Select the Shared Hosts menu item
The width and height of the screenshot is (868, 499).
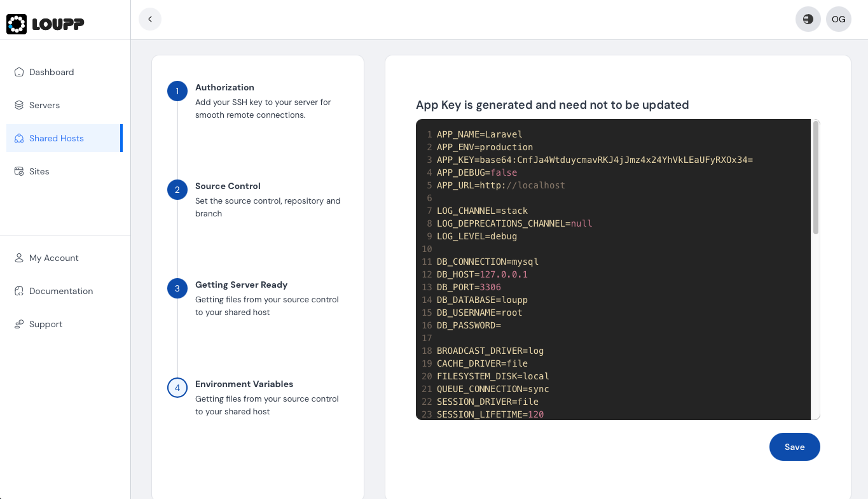64,138
